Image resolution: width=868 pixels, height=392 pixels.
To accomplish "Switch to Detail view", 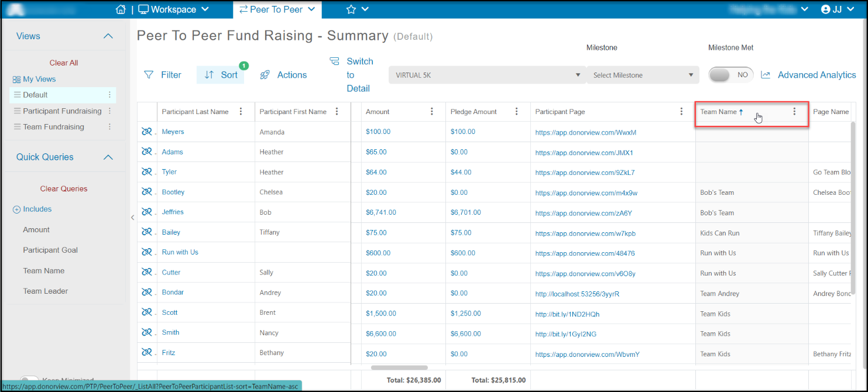I will click(351, 75).
